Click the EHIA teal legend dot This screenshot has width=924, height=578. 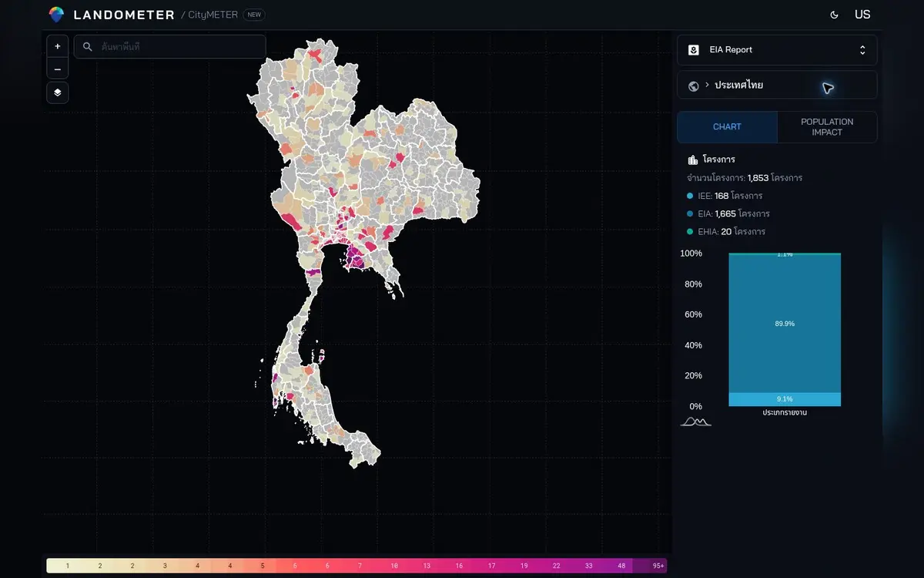coord(690,231)
